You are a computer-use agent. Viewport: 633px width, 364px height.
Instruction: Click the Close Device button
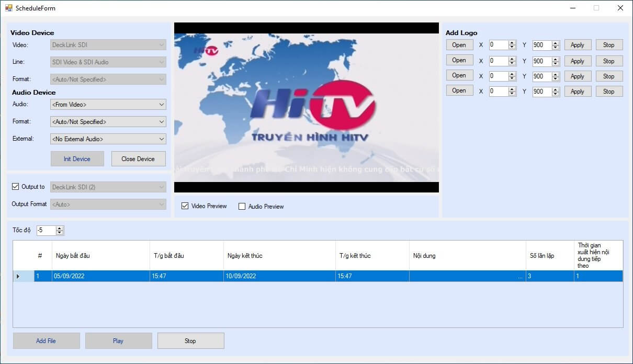pyautogui.click(x=138, y=159)
